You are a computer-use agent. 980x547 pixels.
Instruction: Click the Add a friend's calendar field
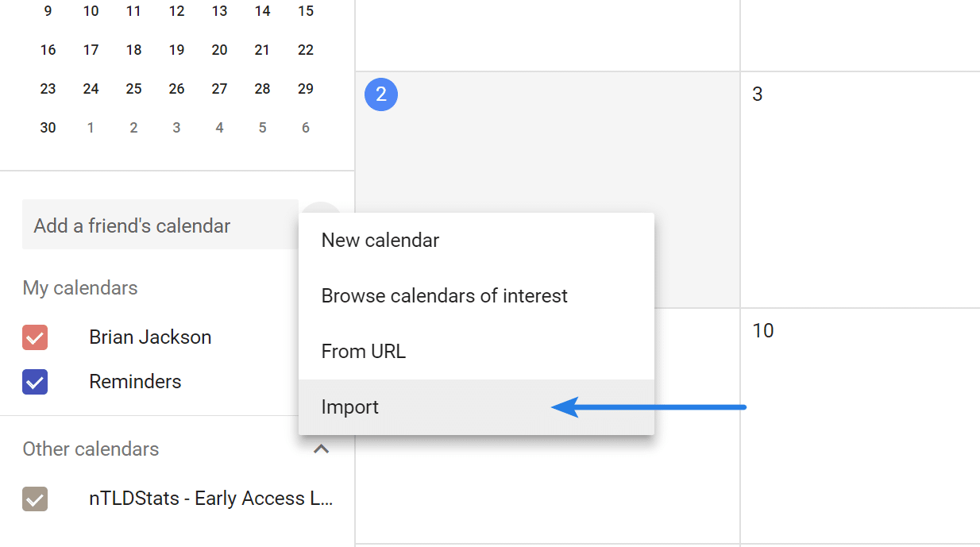pyautogui.click(x=131, y=225)
